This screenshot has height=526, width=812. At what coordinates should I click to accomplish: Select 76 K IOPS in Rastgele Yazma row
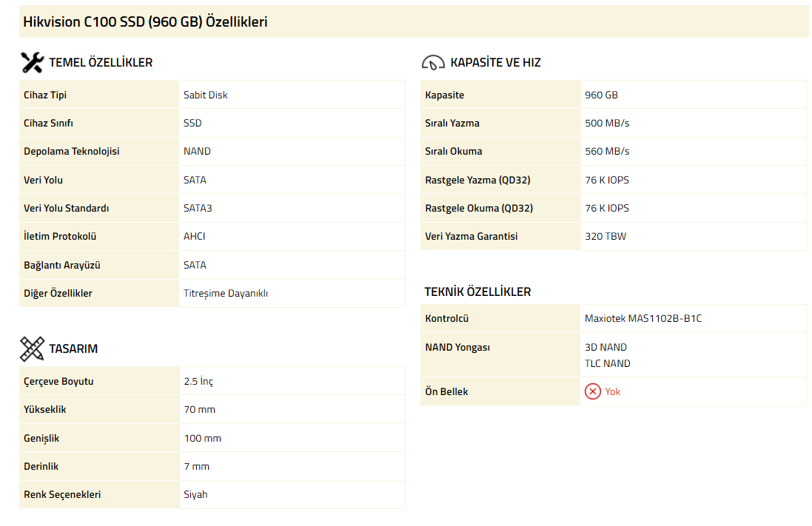tap(607, 180)
